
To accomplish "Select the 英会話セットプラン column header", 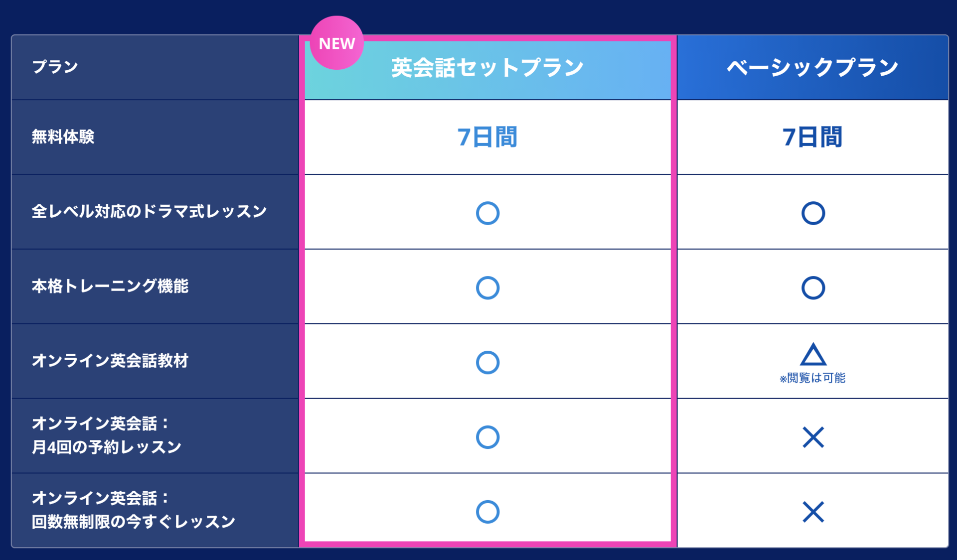I will tap(487, 68).
